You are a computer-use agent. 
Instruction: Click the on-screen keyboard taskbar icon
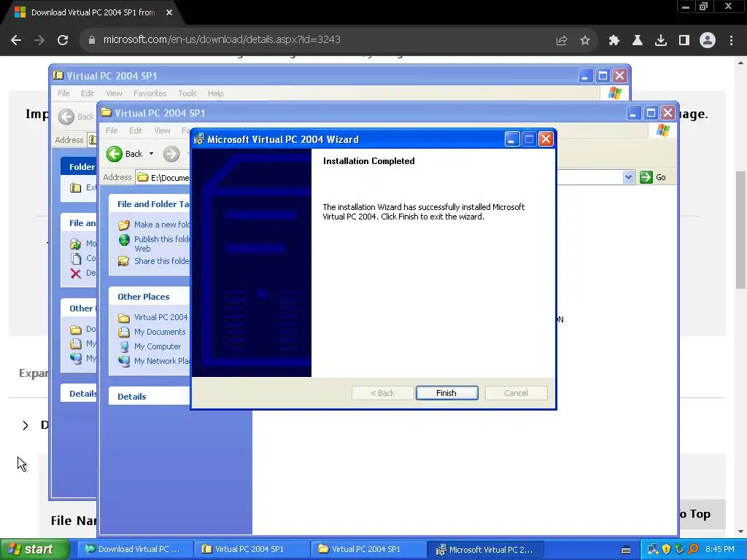click(x=626, y=550)
